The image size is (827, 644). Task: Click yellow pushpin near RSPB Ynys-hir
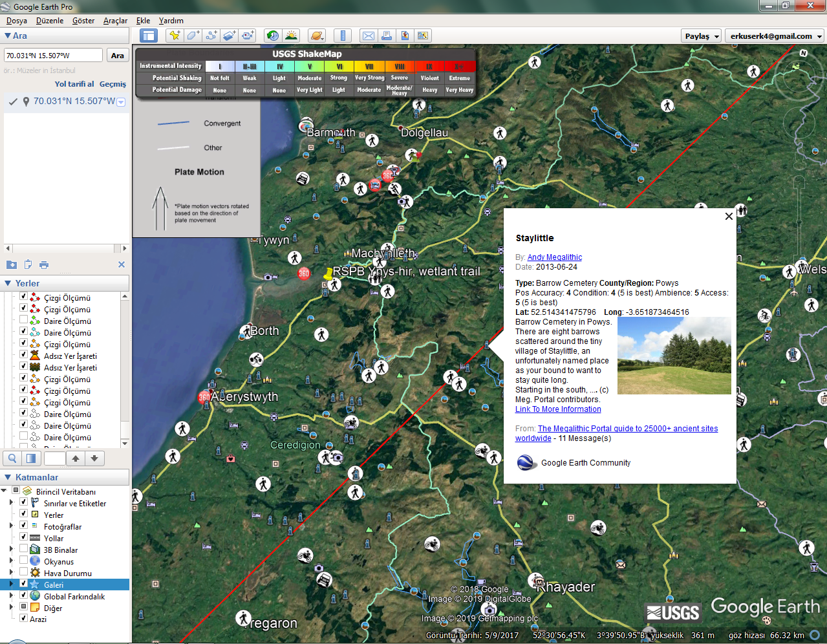click(x=328, y=274)
